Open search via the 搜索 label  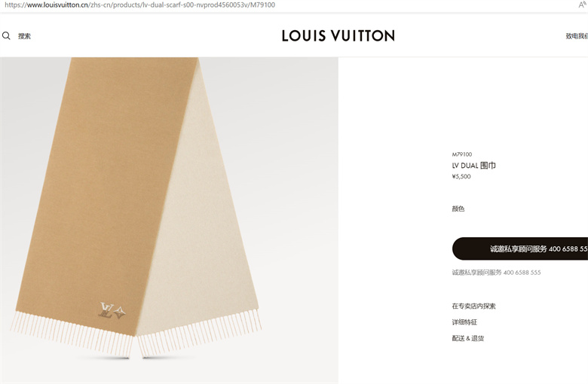pyautogui.click(x=24, y=36)
